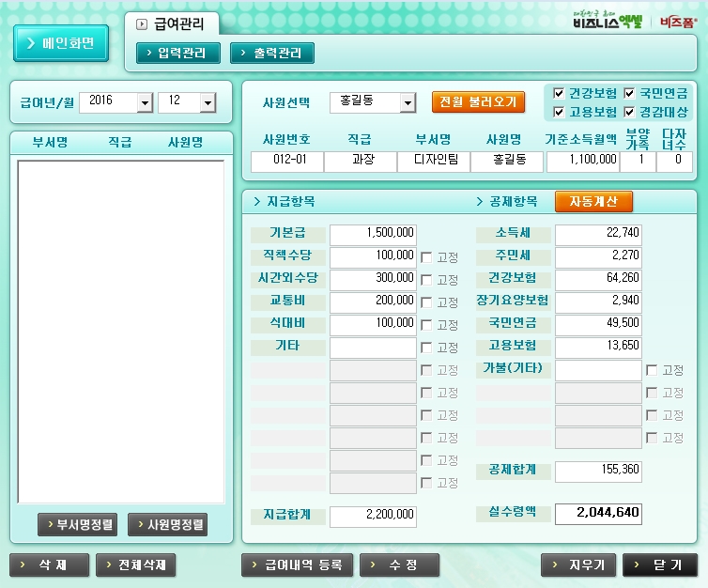
Task: Expand the year 2016 dropdown
Action: (145, 101)
